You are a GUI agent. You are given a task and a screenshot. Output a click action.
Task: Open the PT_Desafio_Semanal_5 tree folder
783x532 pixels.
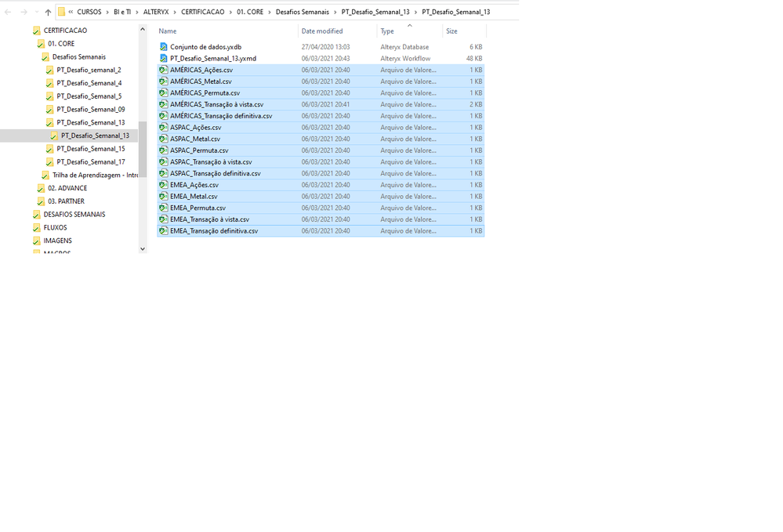click(89, 96)
